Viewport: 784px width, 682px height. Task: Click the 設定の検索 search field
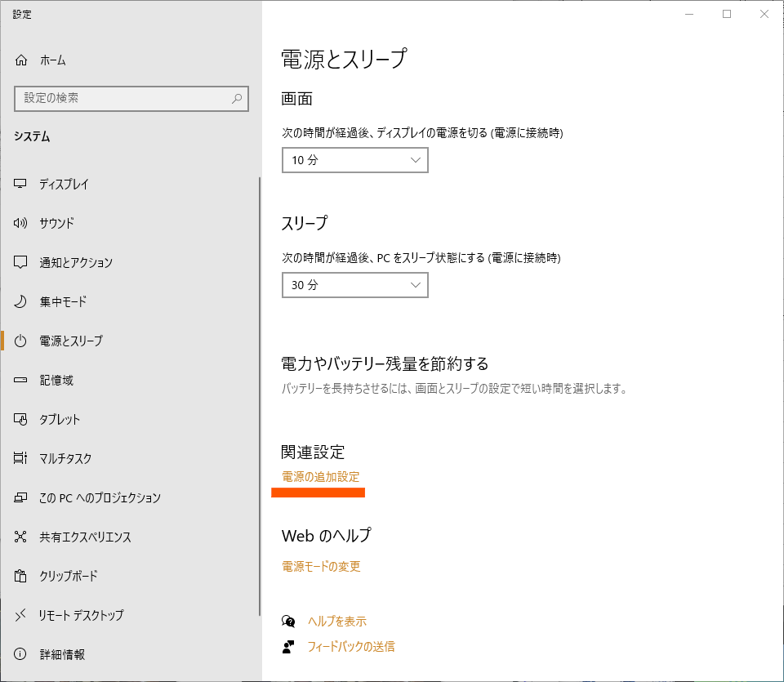coord(122,98)
